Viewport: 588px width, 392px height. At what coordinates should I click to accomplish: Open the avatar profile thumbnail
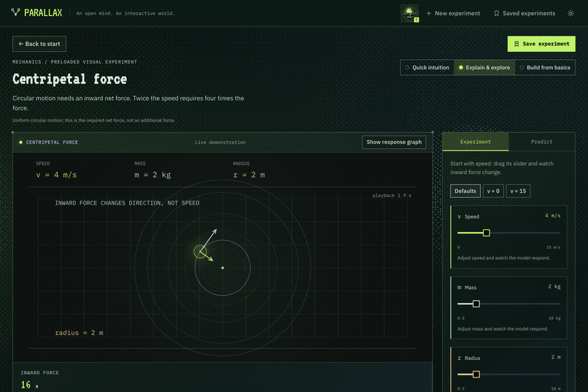409,13
